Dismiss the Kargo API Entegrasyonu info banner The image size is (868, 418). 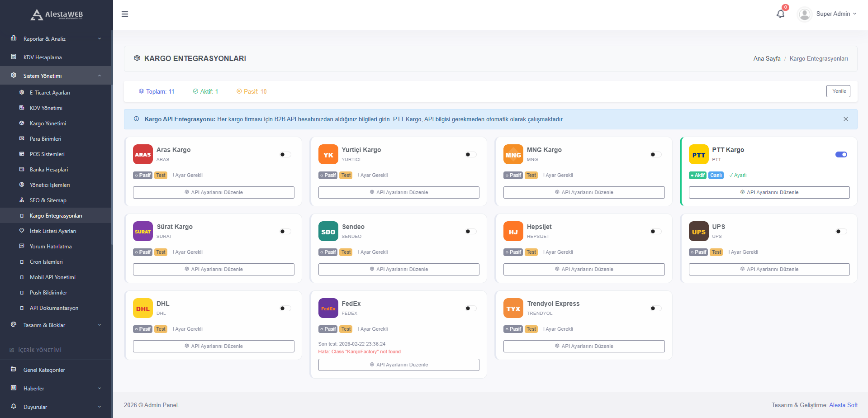point(845,119)
